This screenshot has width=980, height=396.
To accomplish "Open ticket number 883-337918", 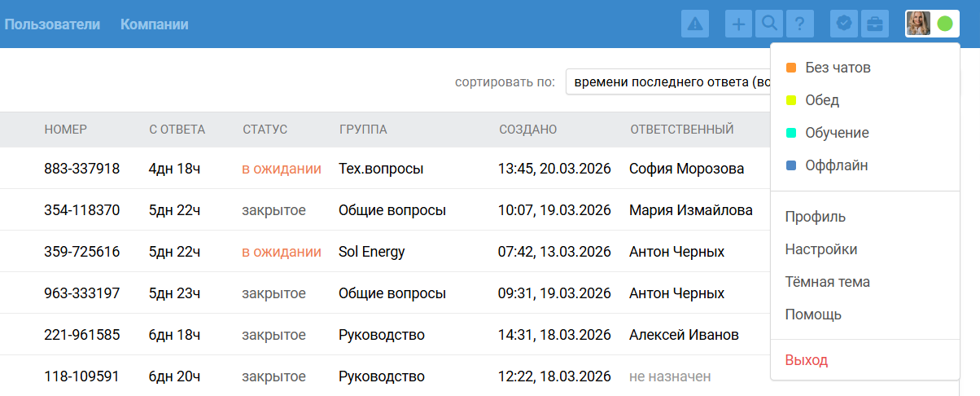I will click(82, 169).
